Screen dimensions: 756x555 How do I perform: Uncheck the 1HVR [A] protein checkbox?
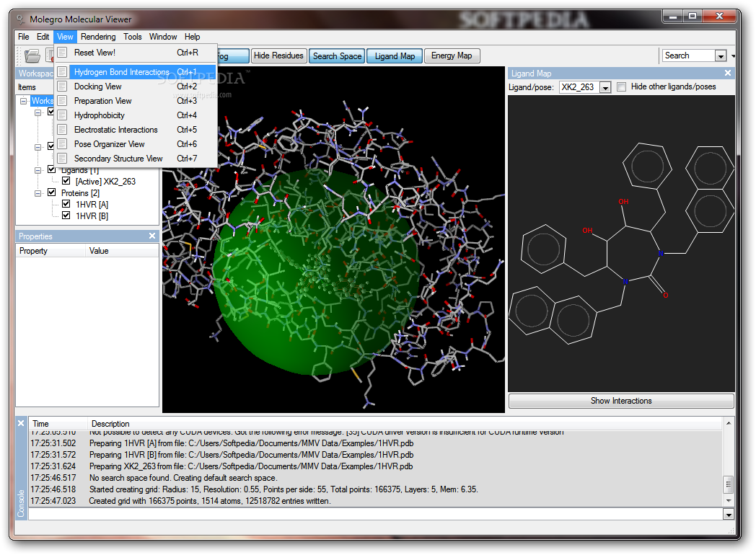click(x=66, y=204)
